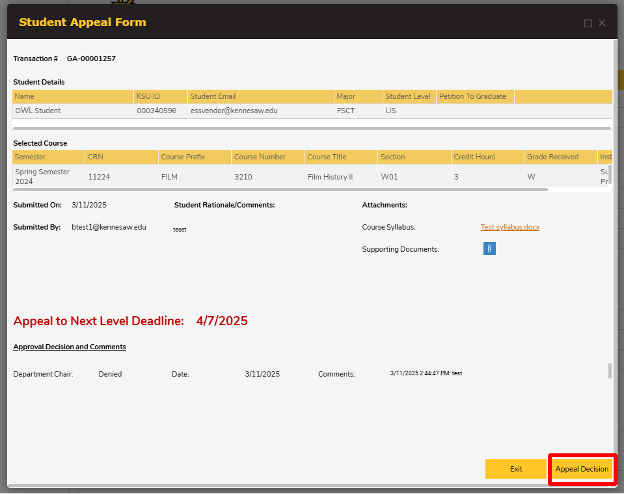Click the Grade Received column header

559,157
